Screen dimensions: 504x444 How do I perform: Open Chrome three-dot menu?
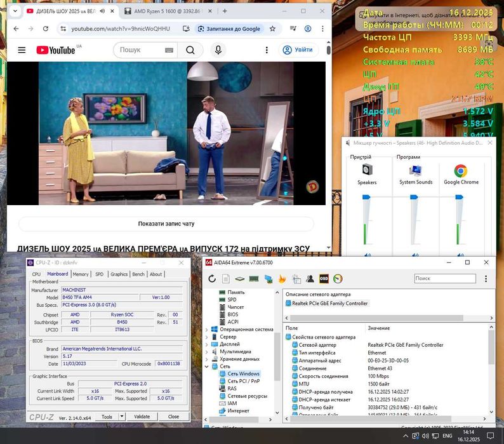322,29
